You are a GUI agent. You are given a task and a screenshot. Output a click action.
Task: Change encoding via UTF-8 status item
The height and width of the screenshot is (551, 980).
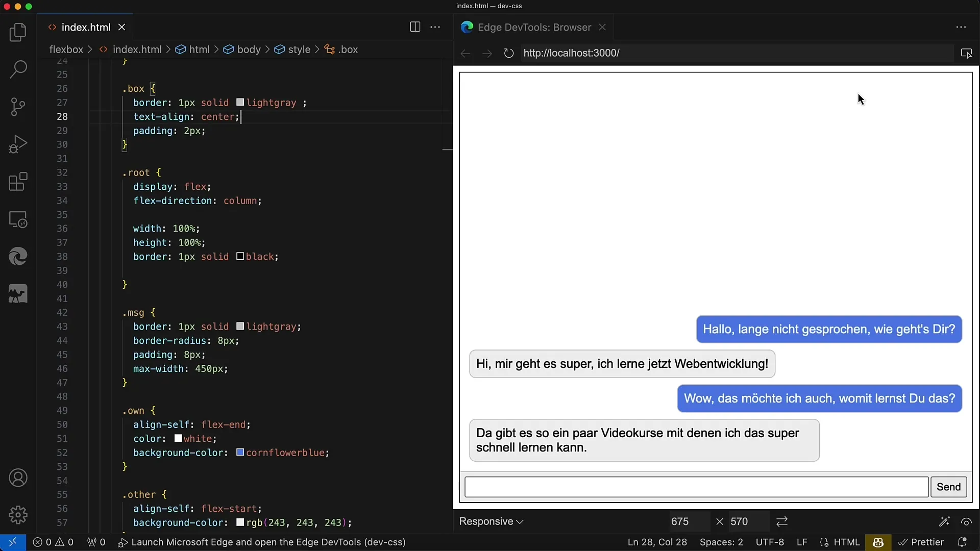coord(770,542)
